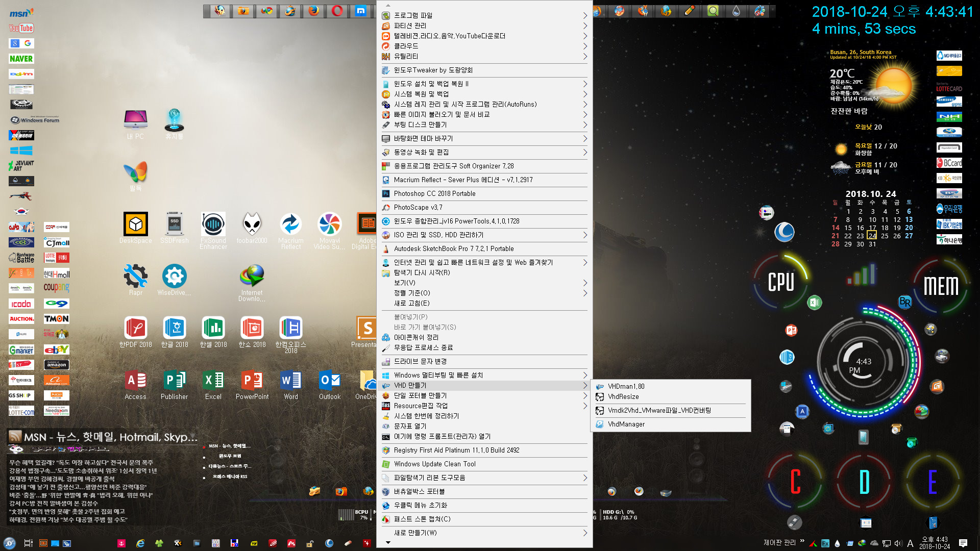Viewport: 980px width, 551px height.
Task: Expand 유틸리티 submenu arrow
Action: click(x=585, y=56)
